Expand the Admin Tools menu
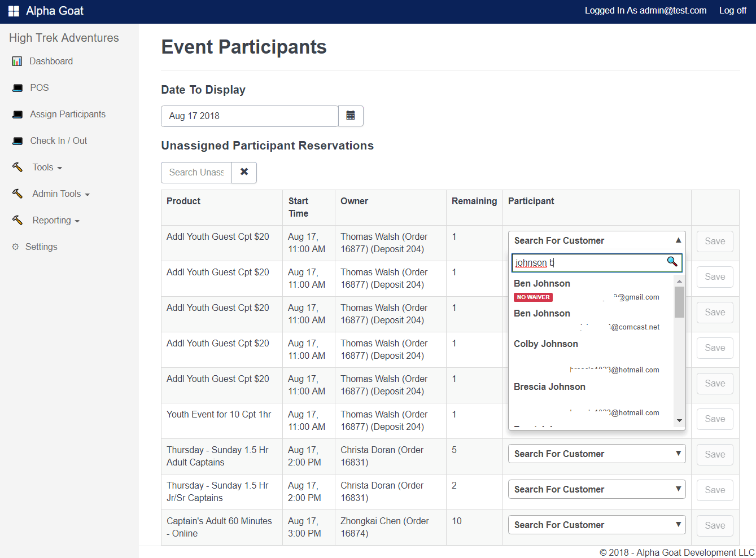Viewport: 756px width, 558px height. click(60, 194)
